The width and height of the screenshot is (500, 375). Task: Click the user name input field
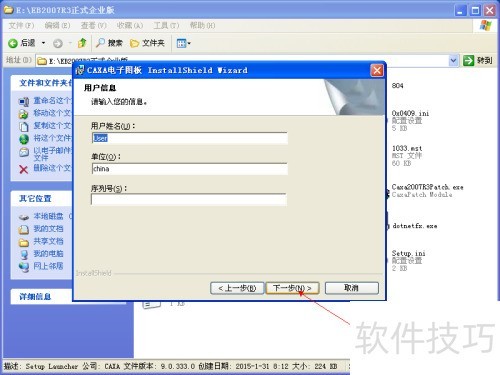click(x=189, y=138)
